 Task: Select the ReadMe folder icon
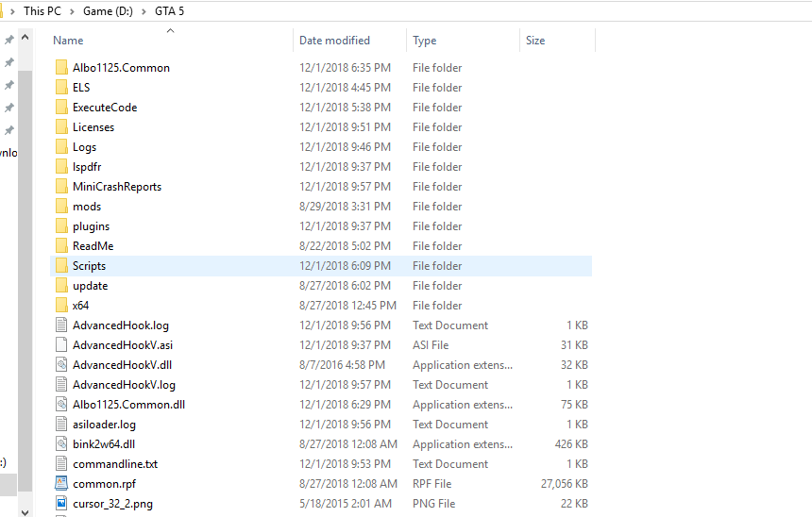coord(61,246)
